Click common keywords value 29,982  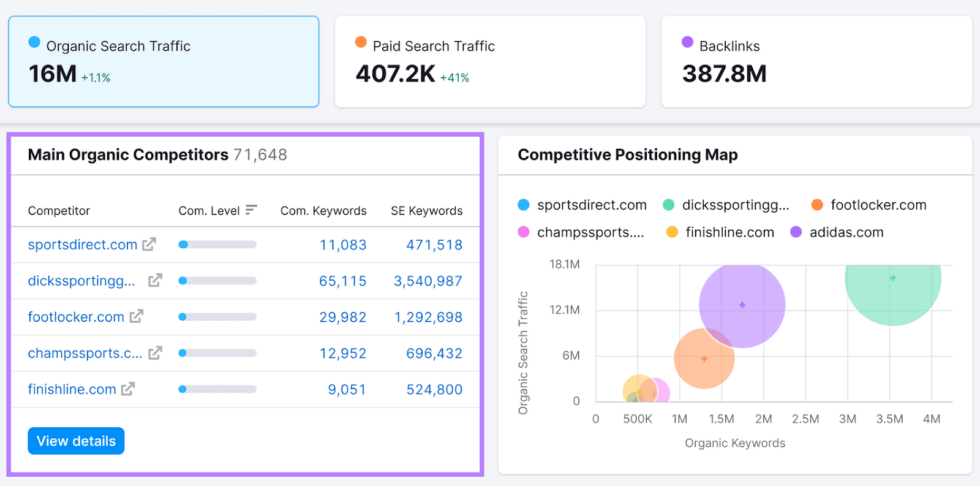[343, 317]
